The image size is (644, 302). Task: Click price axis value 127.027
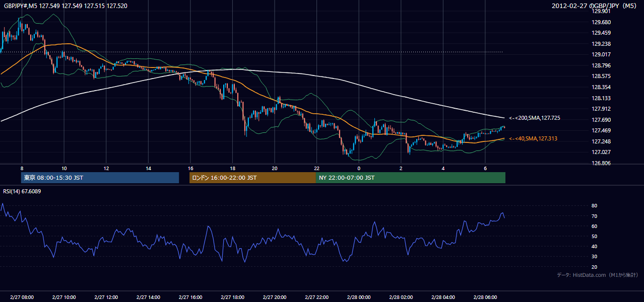point(601,152)
